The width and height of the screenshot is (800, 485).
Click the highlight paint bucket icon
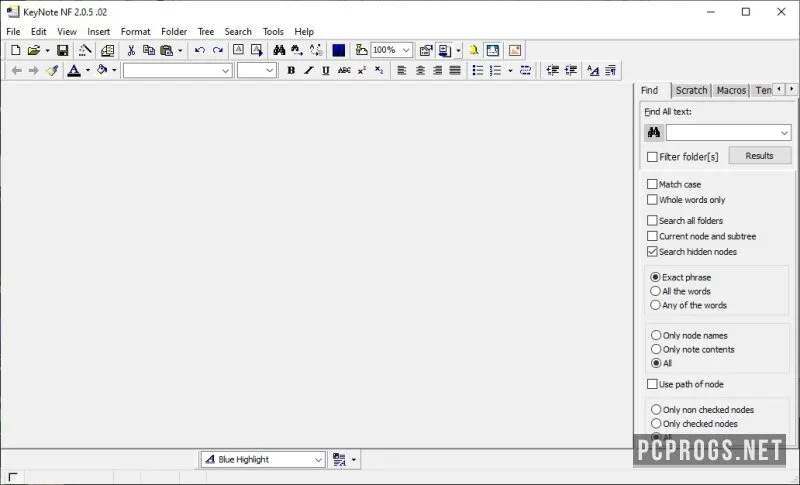(102, 70)
